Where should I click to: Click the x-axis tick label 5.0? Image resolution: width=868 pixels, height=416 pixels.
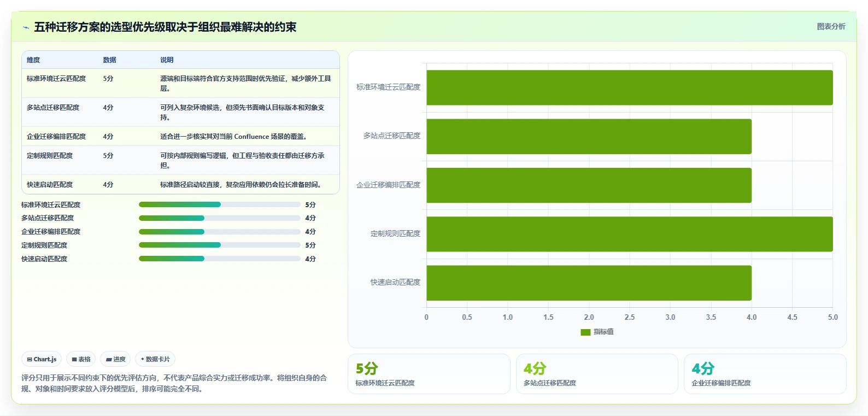click(832, 317)
